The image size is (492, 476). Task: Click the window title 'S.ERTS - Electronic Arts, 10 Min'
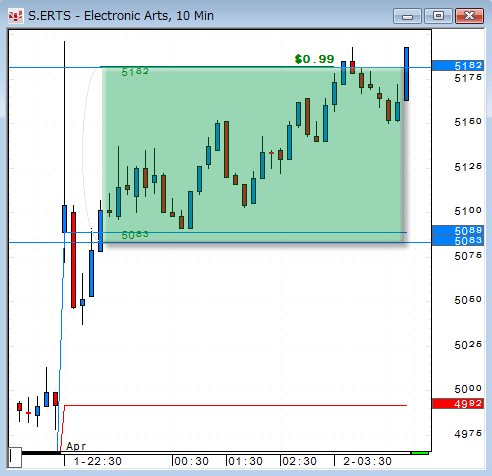pyautogui.click(x=121, y=16)
